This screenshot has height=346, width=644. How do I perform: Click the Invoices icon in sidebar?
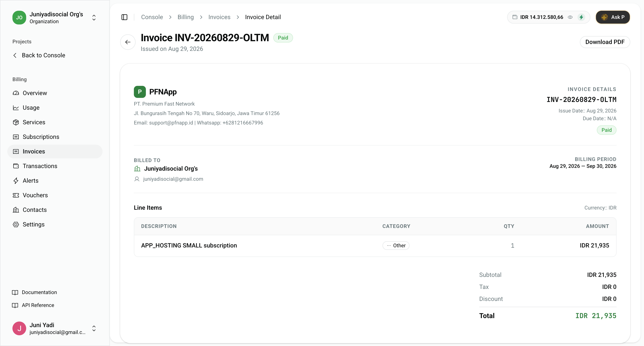pos(16,151)
